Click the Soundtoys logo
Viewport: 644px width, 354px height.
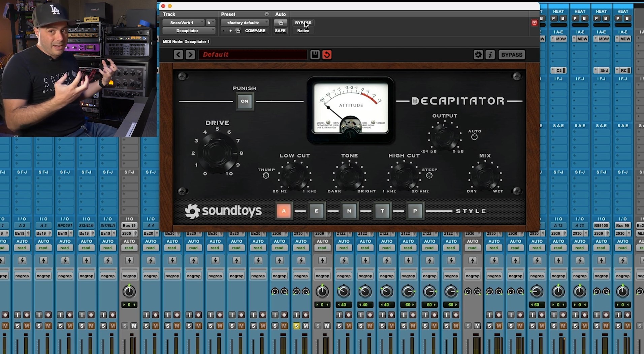[223, 211]
